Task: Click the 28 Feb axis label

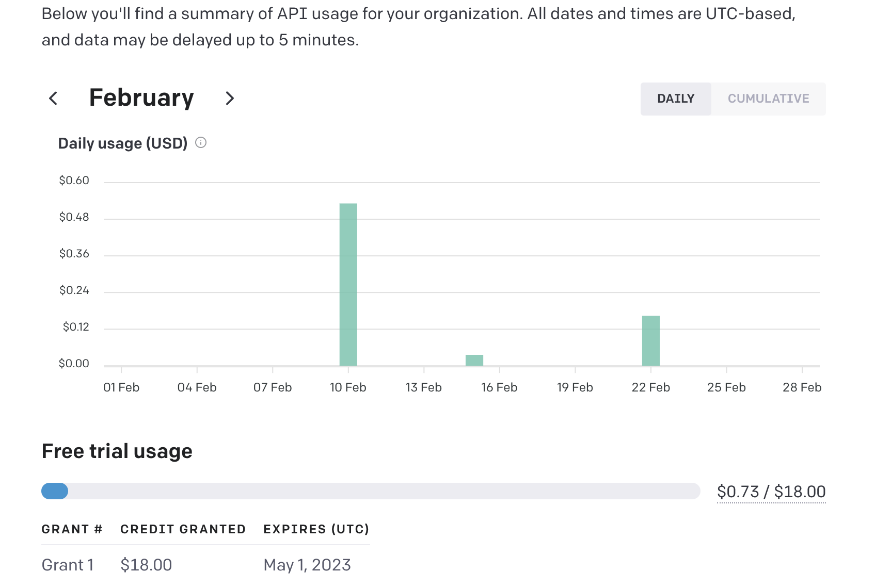Action: pos(803,387)
